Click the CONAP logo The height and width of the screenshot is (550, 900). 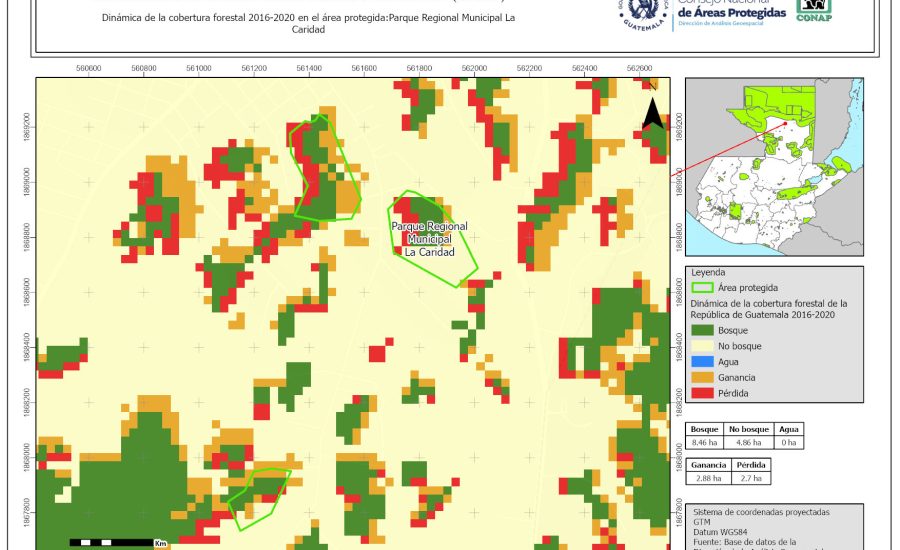[x=813, y=10]
